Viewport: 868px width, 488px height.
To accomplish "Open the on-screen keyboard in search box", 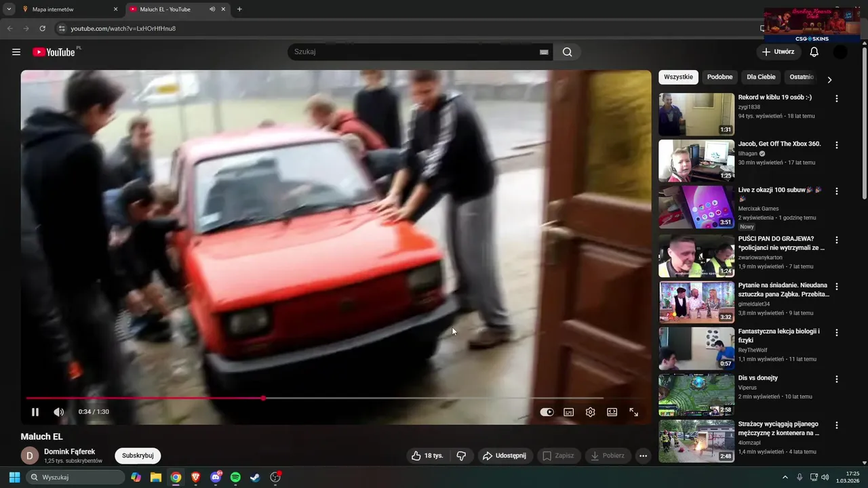I will tap(544, 52).
